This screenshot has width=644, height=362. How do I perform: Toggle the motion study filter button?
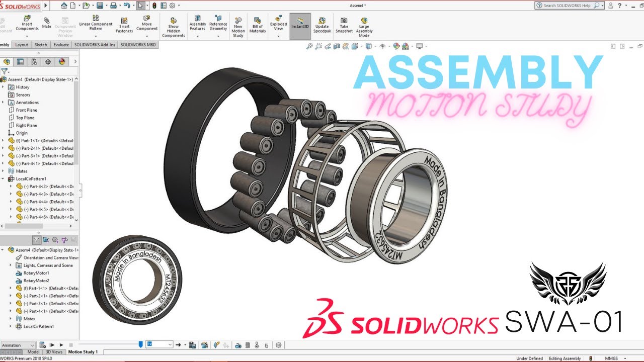(x=37, y=240)
